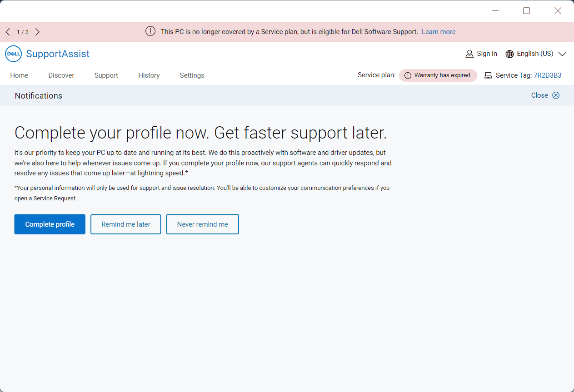Go to next notification banner arrow
Image resolution: width=574 pixels, height=392 pixels.
37,32
